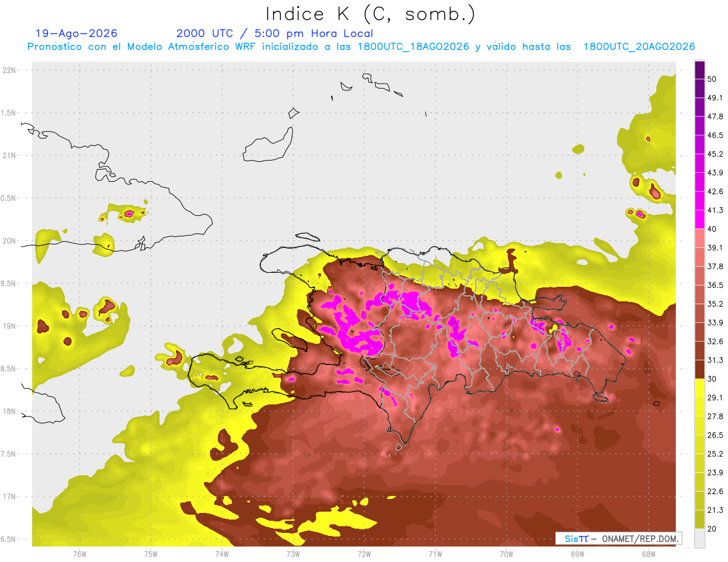This screenshot has width=728, height=562.
Task: Click the colorbar value '40'
Action: coord(712,229)
